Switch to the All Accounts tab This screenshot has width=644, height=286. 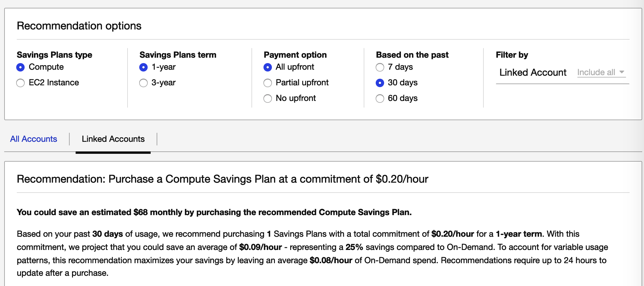pos(34,139)
